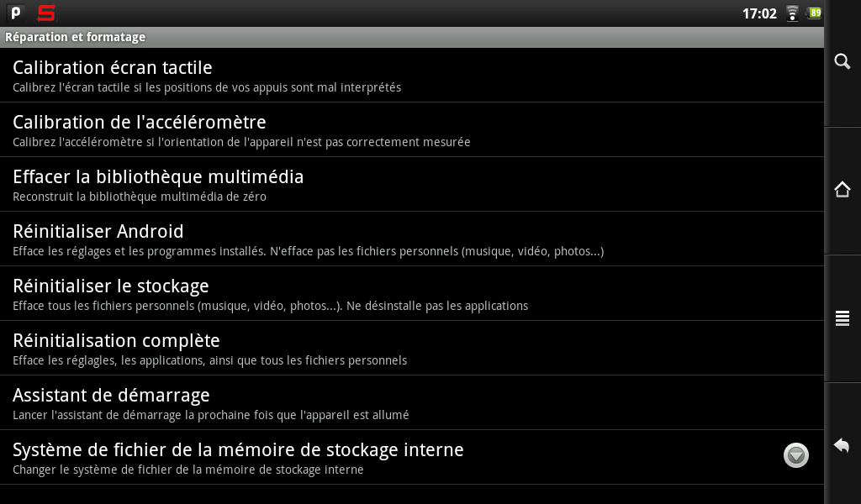Viewport: 861px width, 504px height.
Task: Open Calibration écran tactile
Action: click(x=412, y=75)
